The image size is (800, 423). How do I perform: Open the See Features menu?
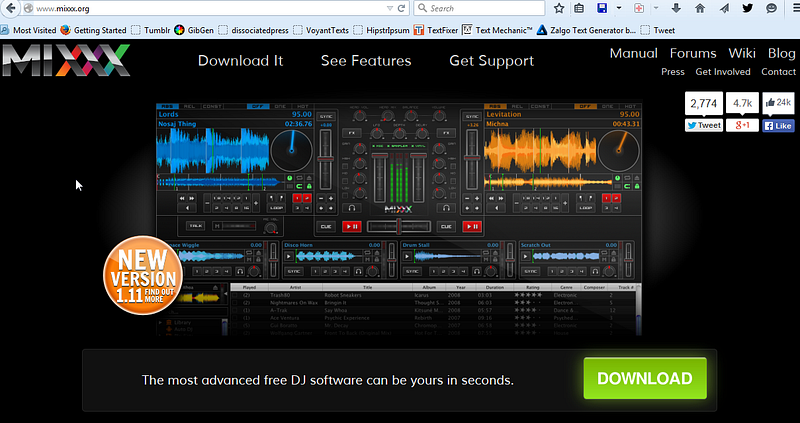click(x=366, y=61)
